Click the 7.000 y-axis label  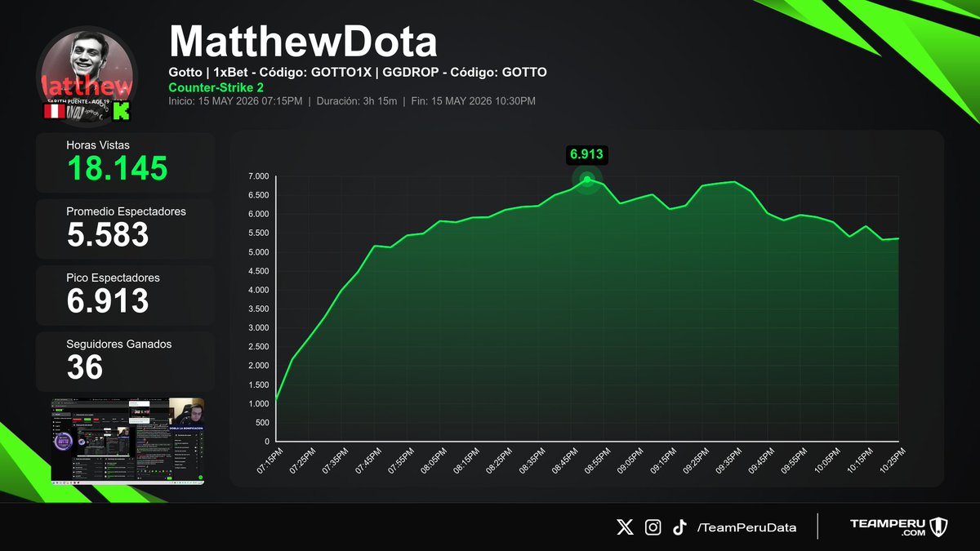(258, 176)
